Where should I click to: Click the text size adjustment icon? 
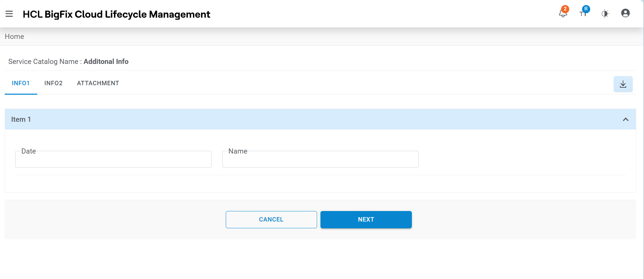pyautogui.click(x=583, y=14)
